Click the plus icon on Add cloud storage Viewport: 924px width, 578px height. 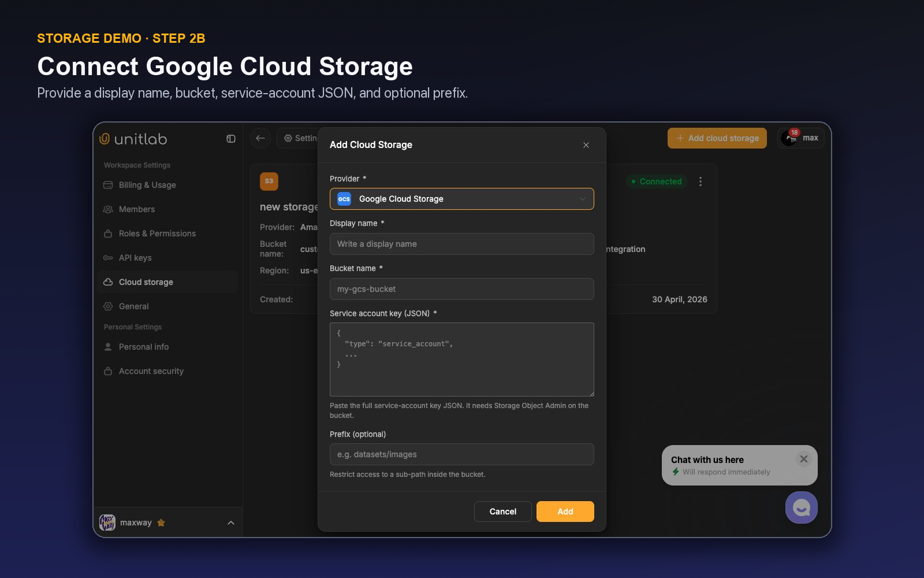point(680,138)
